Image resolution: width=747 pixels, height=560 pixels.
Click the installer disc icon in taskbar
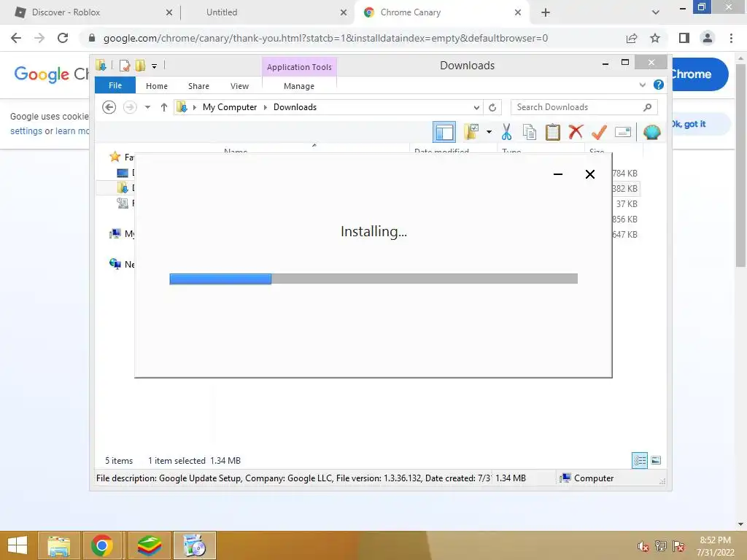(194, 545)
